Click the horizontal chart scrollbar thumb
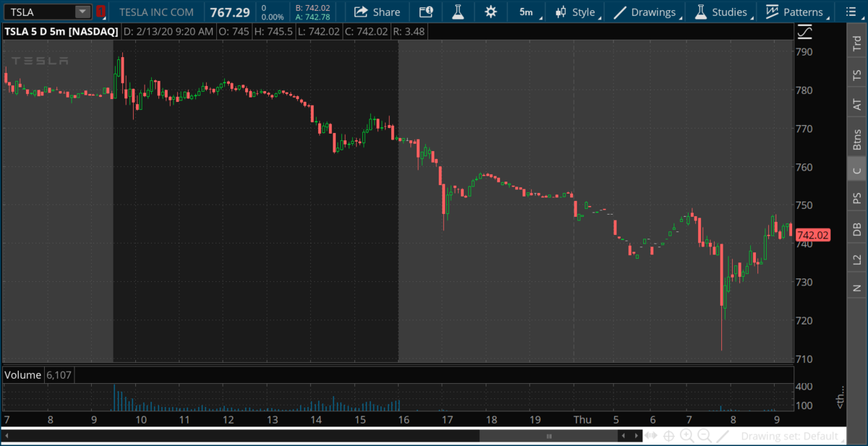Screen dimensions: 868x446 [x=549, y=436]
